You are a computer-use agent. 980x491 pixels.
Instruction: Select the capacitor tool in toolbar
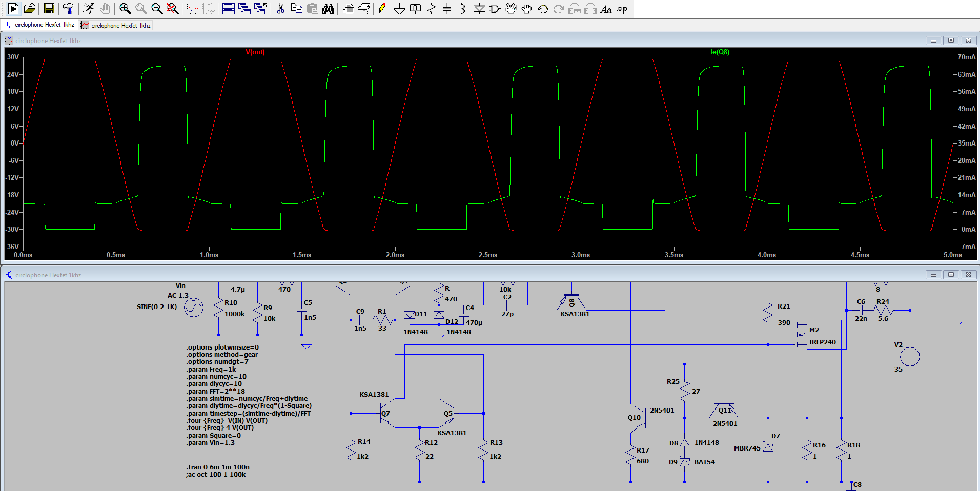point(447,9)
